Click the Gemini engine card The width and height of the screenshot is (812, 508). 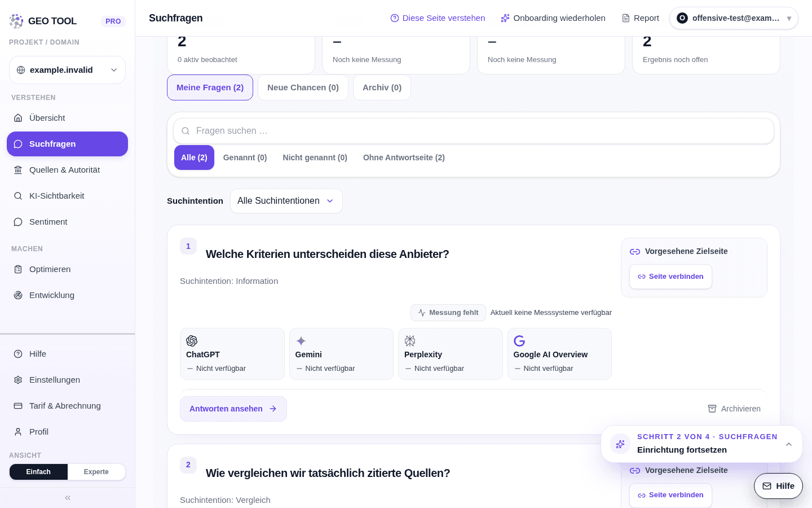(x=341, y=354)
